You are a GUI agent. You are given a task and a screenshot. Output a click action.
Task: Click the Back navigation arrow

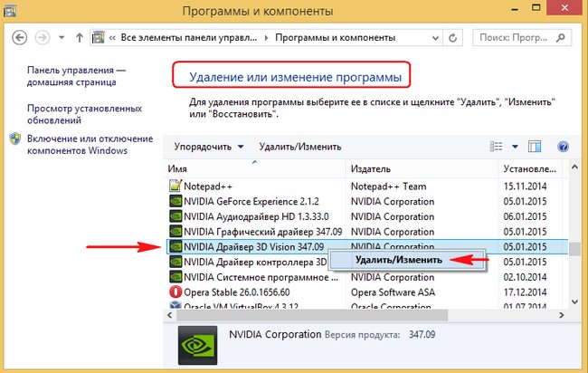click(18, 39)
